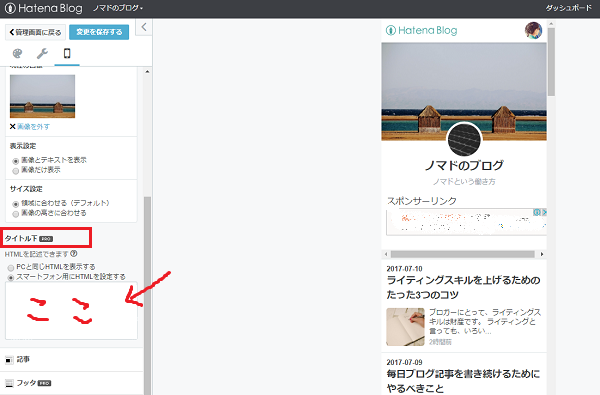
Task: Click the ad info icon in sponsor banner
Action: tap(537, 212)
